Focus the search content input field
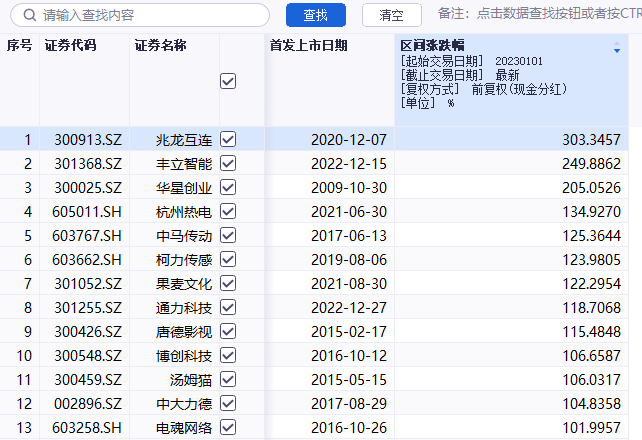This screenshot has width=642, height=440. click(140, 15)
